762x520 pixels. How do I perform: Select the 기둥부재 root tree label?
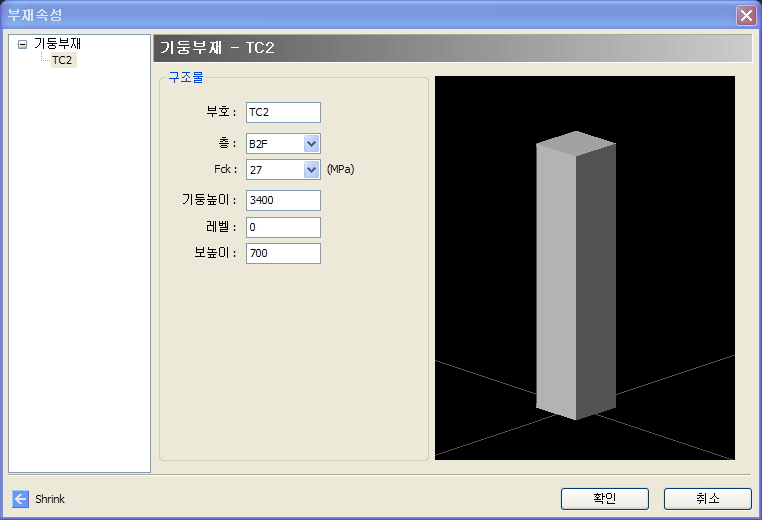coord(57,44)
